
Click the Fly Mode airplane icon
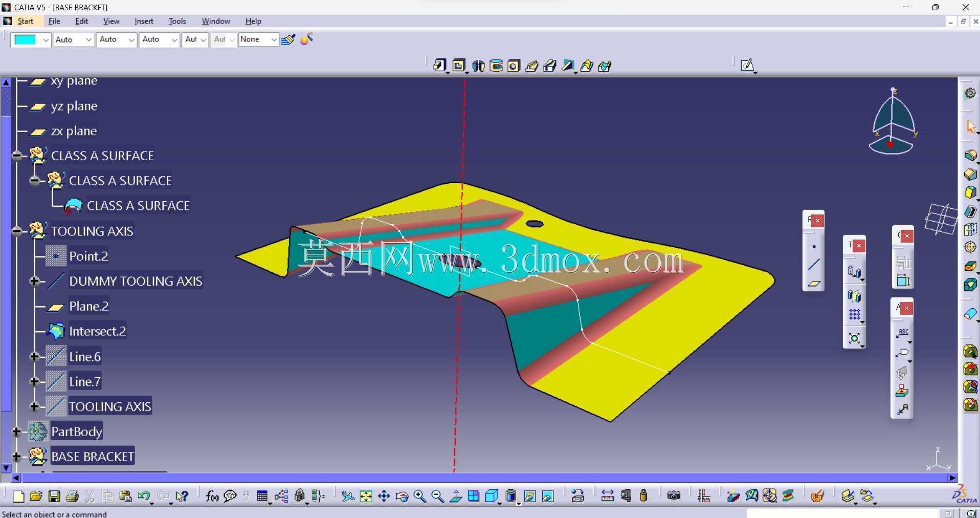pos(348,496)
